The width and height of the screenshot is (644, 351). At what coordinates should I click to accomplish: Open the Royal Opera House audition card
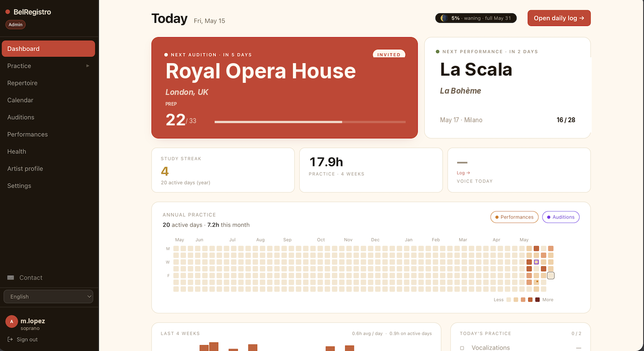(284, 88)
